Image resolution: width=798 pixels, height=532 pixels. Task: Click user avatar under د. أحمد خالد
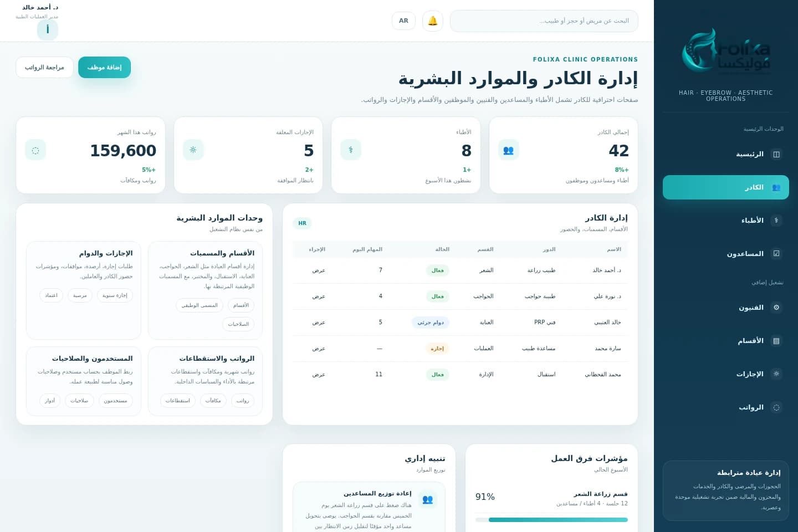point(48,30)
